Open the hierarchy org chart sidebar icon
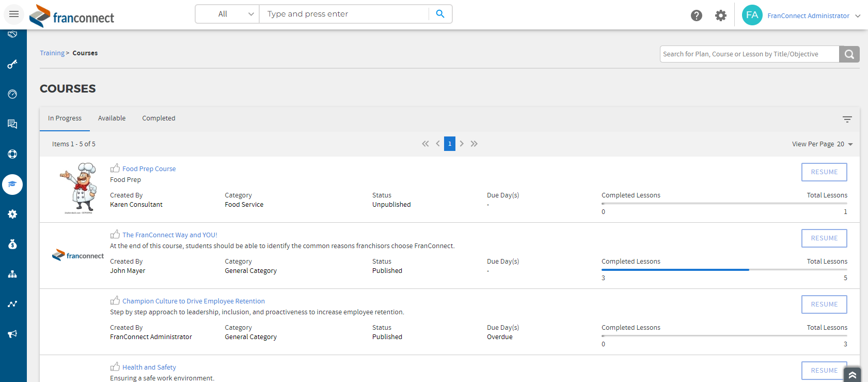This screenshot has width=868, height=382. click(12, 274)
